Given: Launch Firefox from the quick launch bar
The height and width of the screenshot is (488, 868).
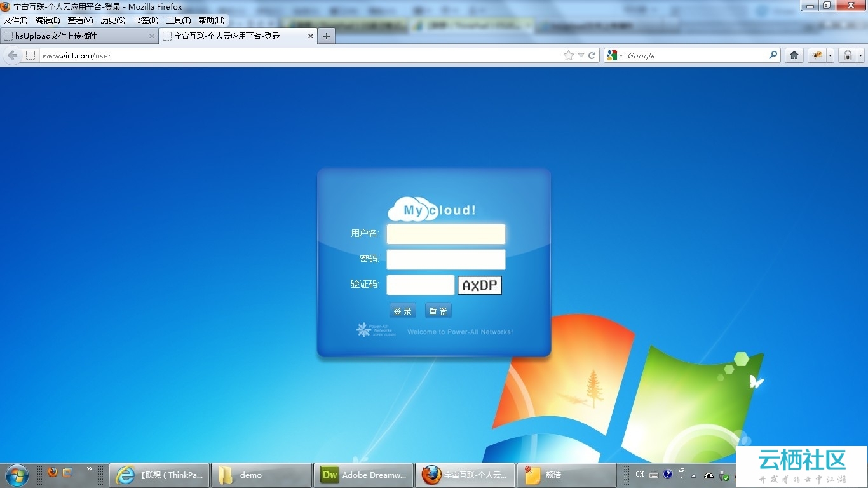Looking at the screenshot, I should click(53, 472).
